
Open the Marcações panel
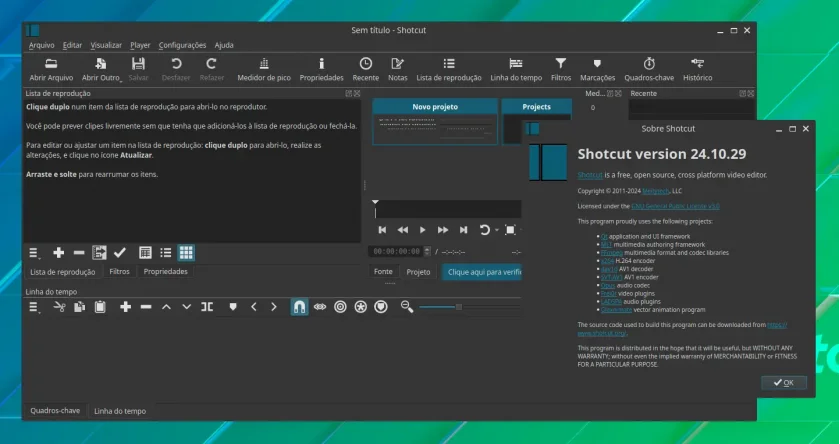[x=597, y=70]
